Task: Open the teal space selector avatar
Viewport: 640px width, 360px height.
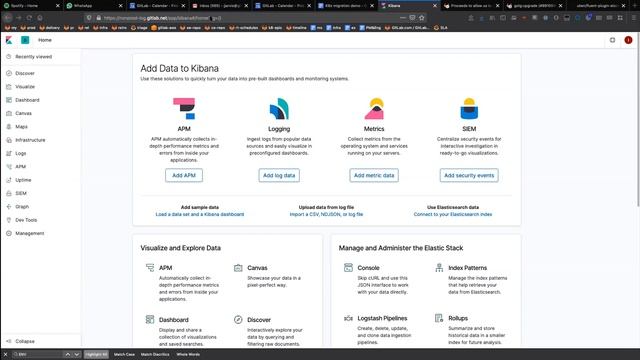Action: pyautogui.click(x=25, y=40)
